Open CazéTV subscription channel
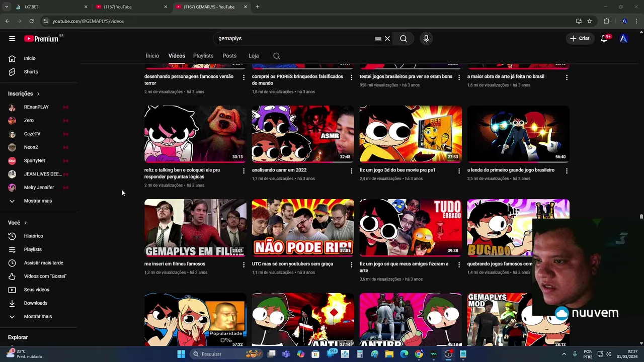The width and height of the screenshot is (644, 362). (x=39, y=134)
